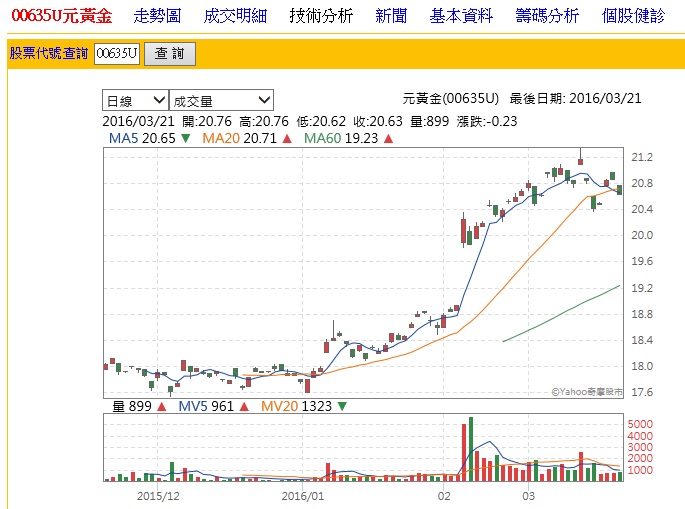
Task: Click the 2016/01 date axis label
Action: pyautogui.click(x=303, y=496)
